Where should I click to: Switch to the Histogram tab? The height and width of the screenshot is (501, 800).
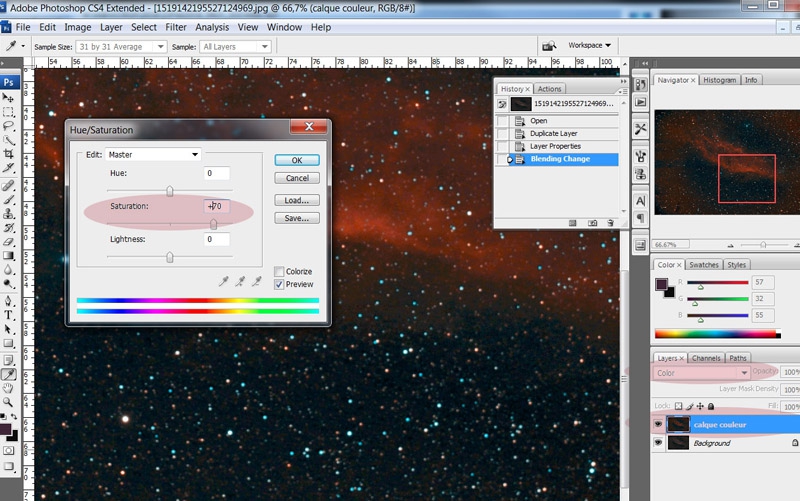coord(719,80)
